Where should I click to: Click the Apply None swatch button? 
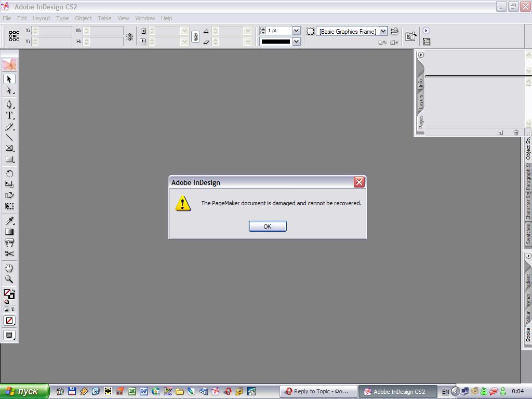coord(9,321)
